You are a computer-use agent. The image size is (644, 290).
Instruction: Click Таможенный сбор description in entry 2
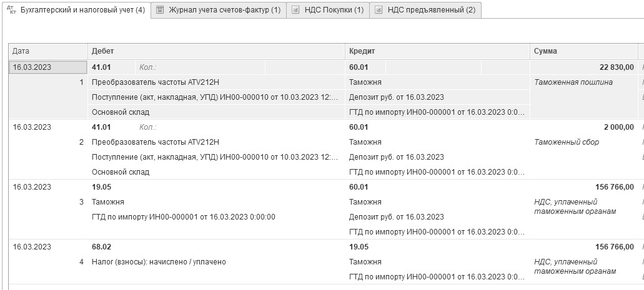[567, 142]
